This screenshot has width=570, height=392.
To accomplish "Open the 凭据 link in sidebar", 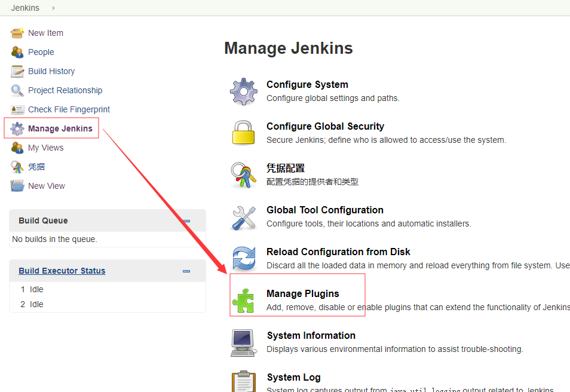I will coord(36,167).
